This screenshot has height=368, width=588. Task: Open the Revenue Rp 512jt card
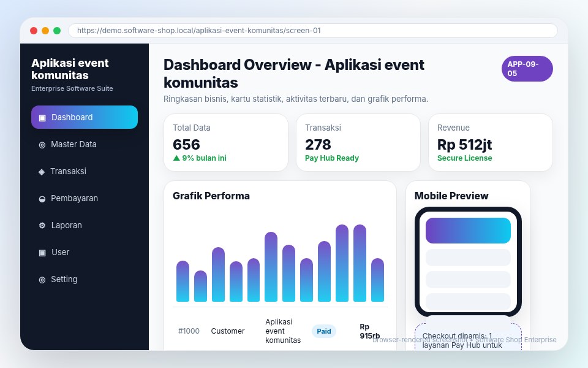tap(491, 143)
